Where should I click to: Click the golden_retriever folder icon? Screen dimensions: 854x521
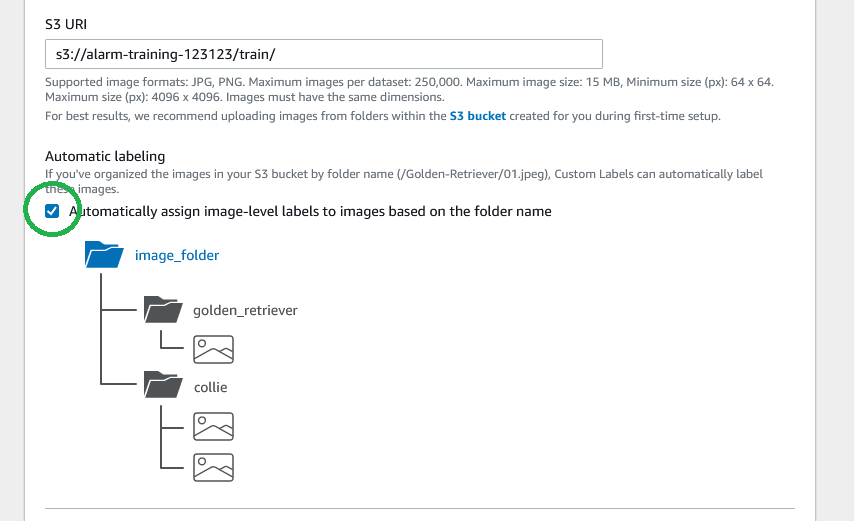tap(163, 309)
